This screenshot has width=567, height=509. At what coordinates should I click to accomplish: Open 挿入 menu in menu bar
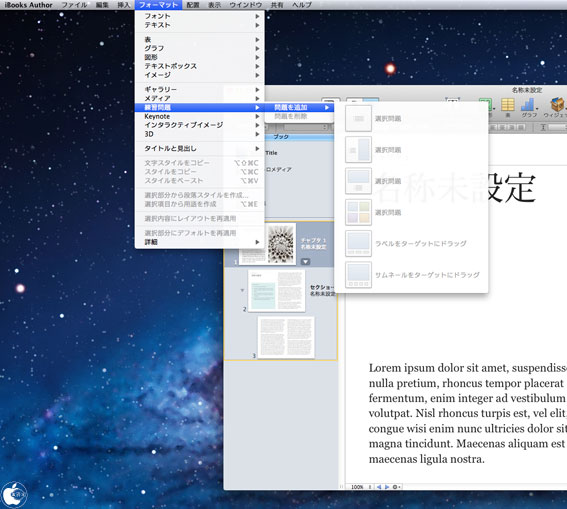pos(124,5)
